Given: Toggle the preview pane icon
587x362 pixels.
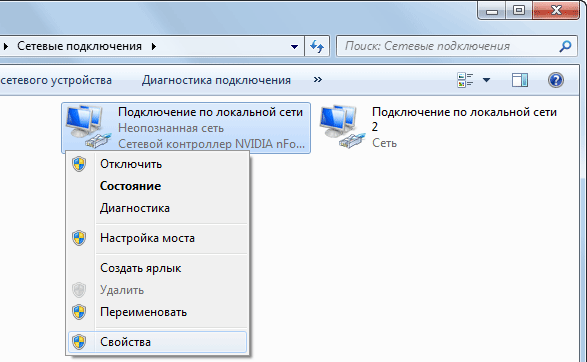Looking at the screenshot, I should pyautogui.click(x=520, y=80).
